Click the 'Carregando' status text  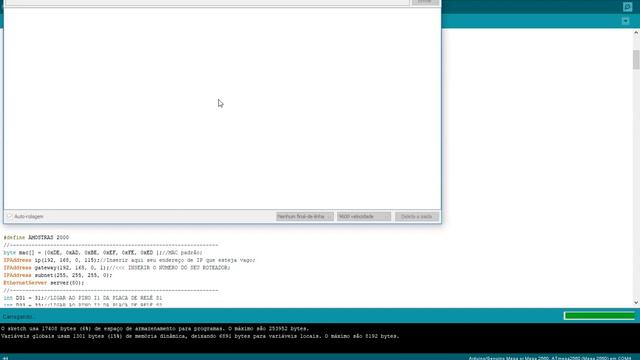tap(18, 317)
